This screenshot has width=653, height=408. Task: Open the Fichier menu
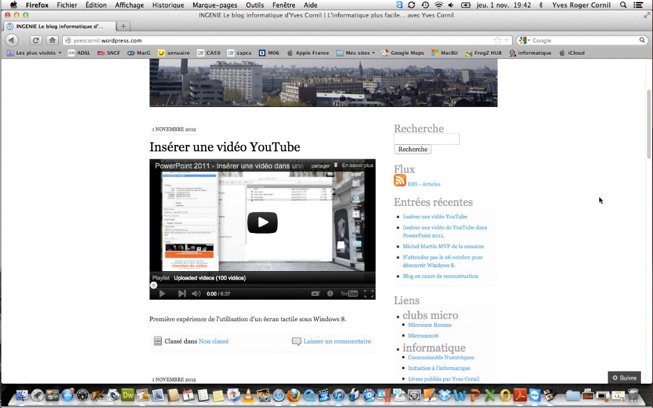(x=67, y=5)
